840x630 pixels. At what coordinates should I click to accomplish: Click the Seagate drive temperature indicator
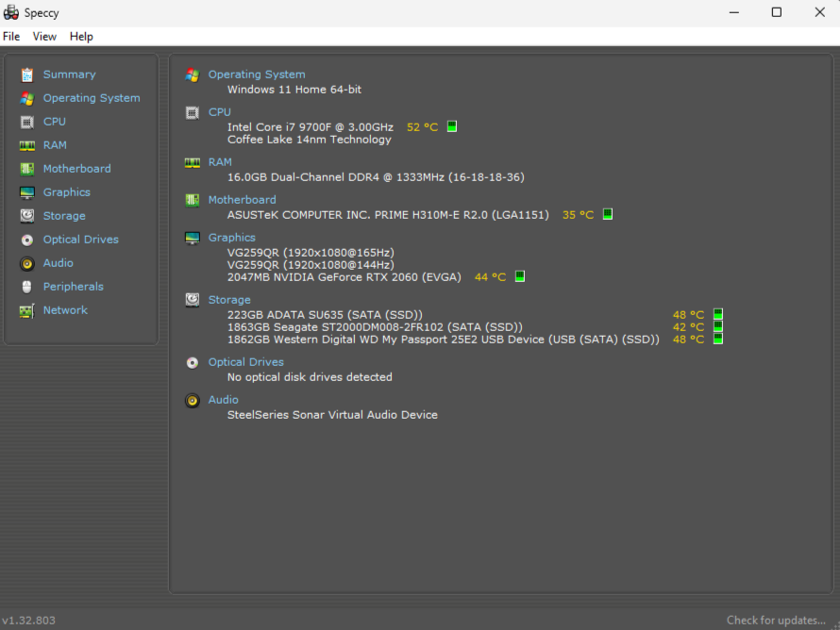point(718,326)
